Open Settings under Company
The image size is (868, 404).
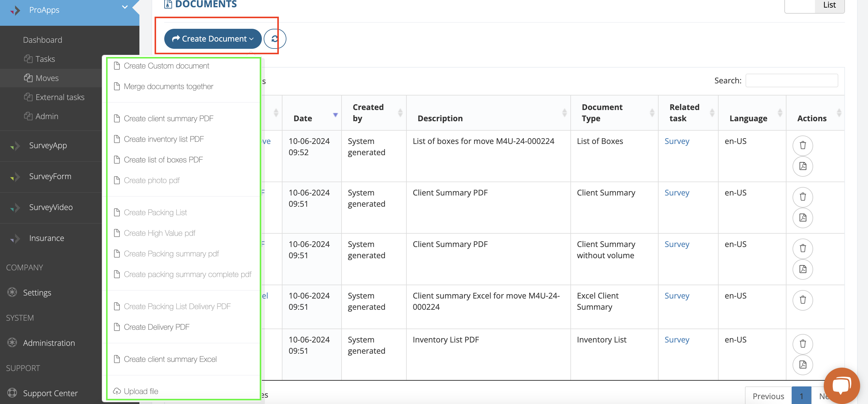(x=37, y=292)
